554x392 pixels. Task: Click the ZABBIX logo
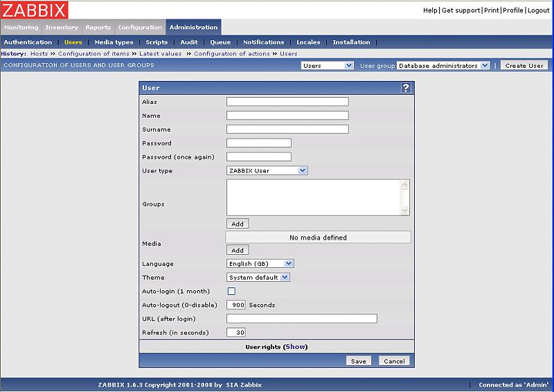pyautogui.click(x=34, y=10)
